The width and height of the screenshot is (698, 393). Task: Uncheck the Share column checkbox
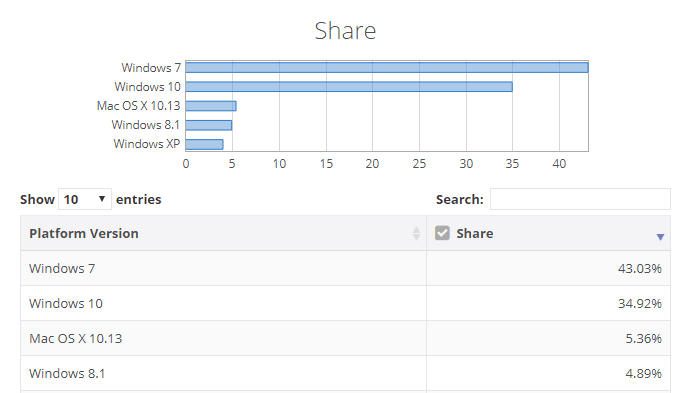442,233
